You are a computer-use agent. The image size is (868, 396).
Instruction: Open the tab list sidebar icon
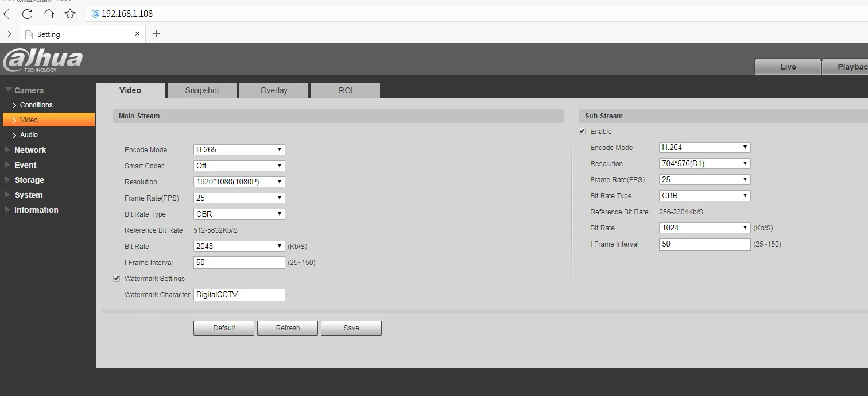(9, 34)
